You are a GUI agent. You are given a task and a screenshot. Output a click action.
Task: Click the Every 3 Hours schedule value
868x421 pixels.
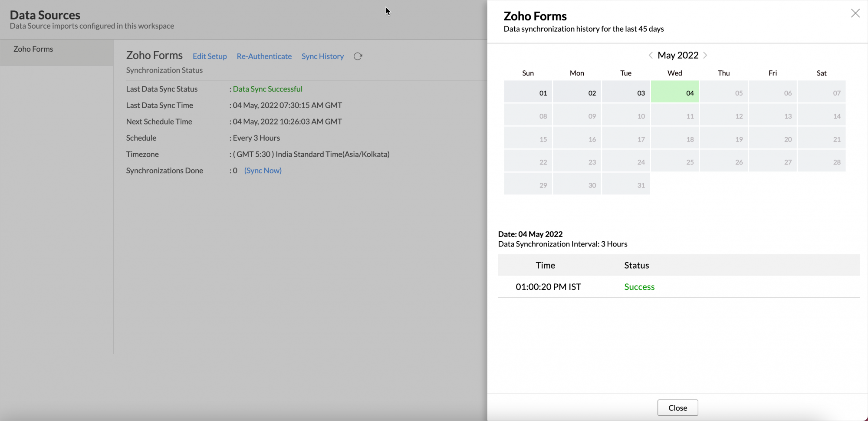(256, 138)
